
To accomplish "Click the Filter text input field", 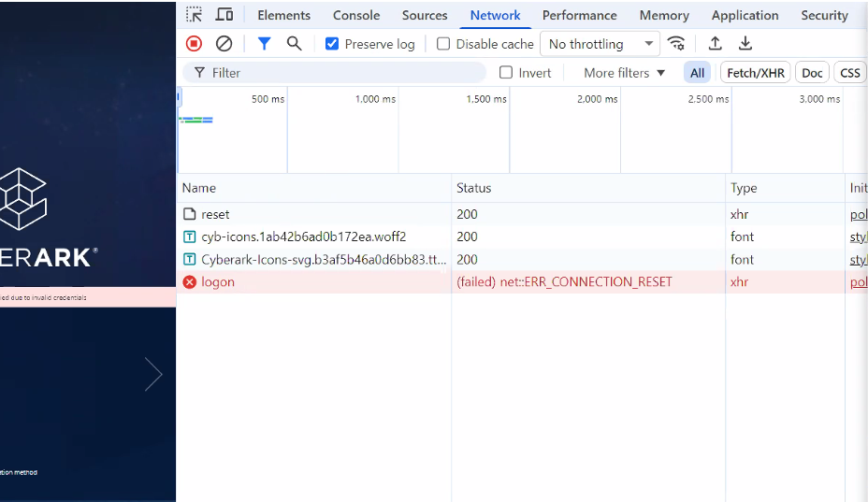I will (x=334, y=73).
